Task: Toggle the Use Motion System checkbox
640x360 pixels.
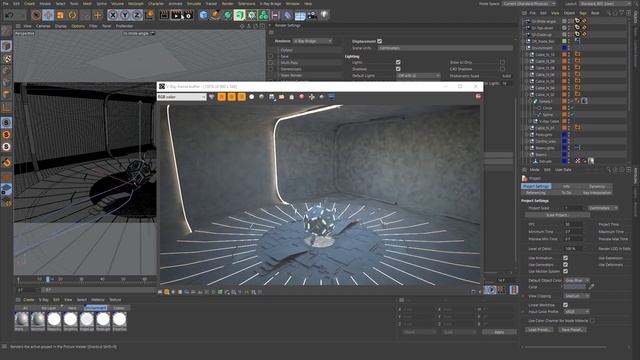Action: (x=565, y=271)
